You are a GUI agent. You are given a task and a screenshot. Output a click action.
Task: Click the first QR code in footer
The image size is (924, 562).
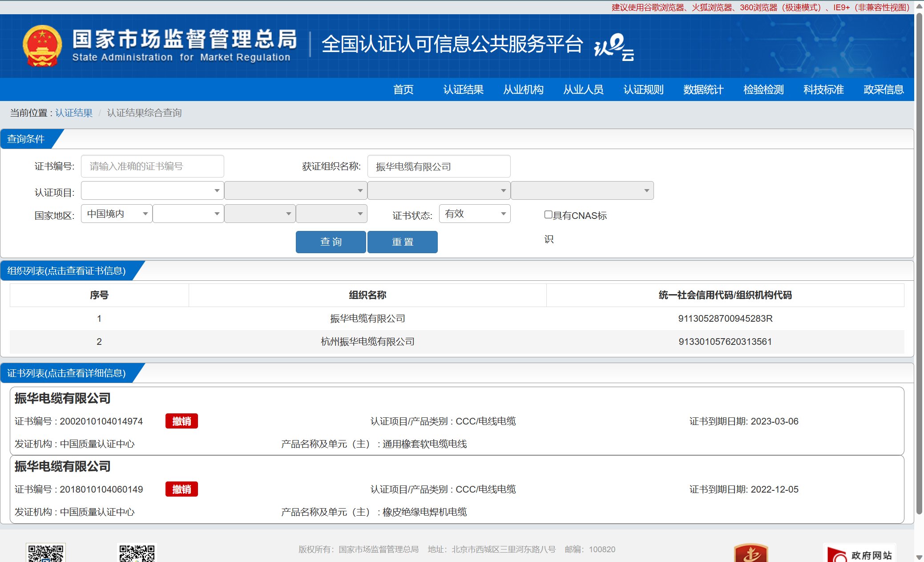(46, 552)
